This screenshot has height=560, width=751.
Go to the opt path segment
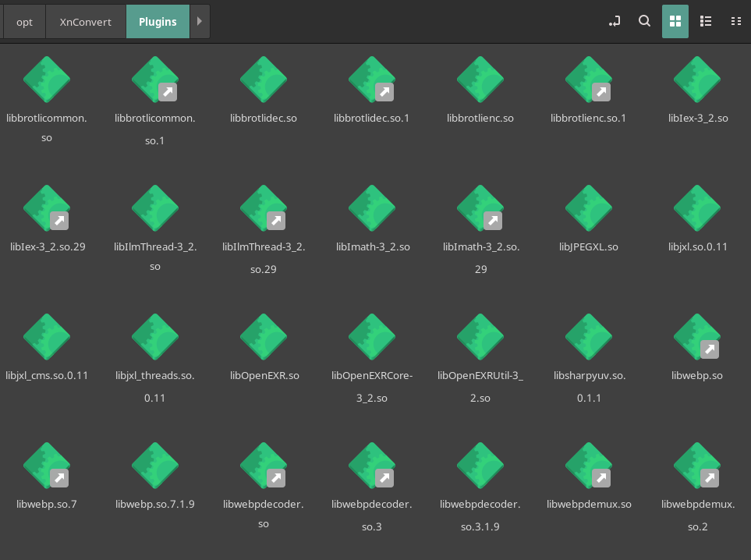[x=24, y=22]
